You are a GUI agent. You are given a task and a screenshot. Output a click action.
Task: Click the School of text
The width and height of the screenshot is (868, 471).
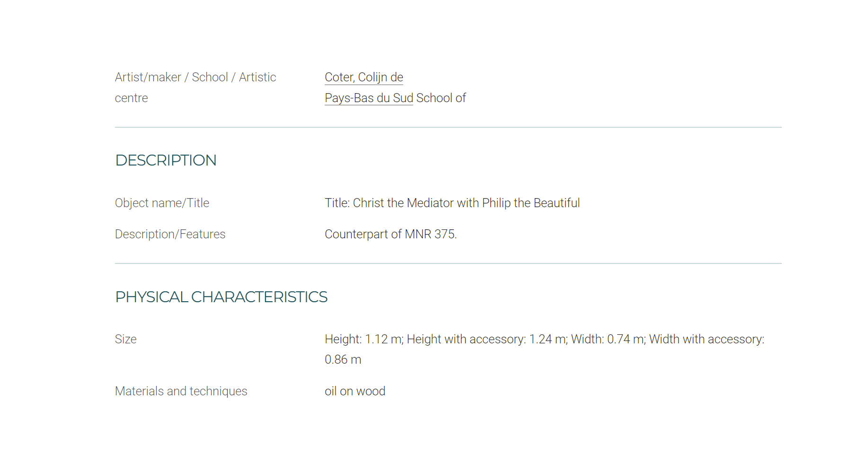pyautogui.click(x=441, y=98)
